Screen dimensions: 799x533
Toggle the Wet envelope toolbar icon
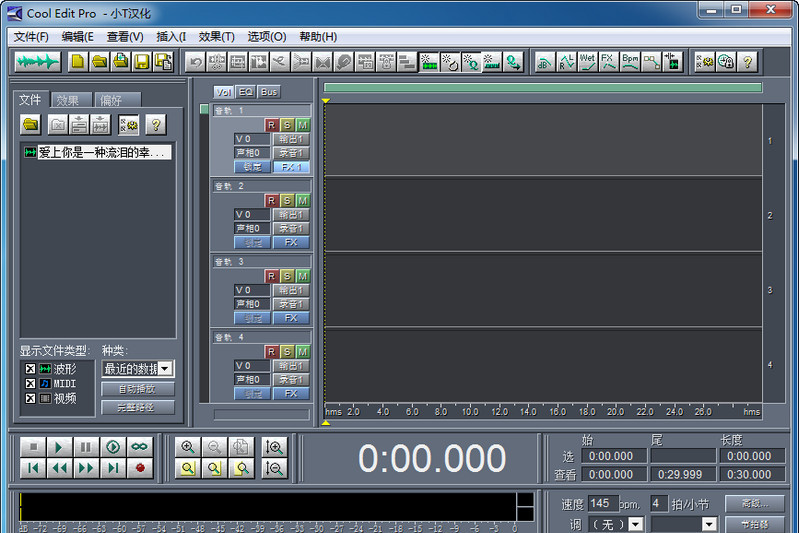[x=588, y=62]
